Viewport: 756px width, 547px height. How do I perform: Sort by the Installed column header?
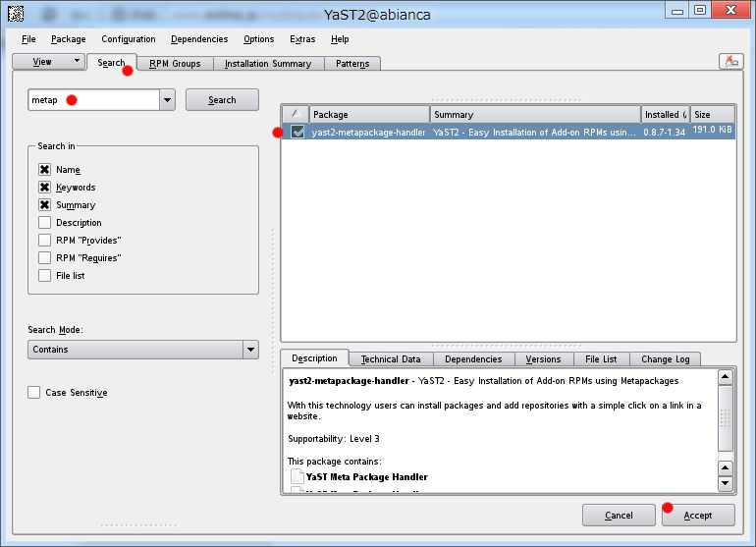666,114
